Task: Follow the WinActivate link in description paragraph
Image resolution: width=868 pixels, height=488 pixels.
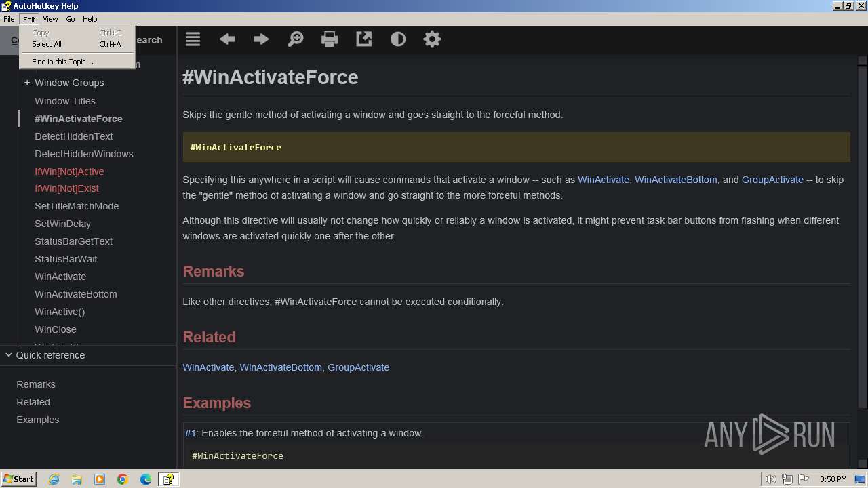Action: coord(604,180)
